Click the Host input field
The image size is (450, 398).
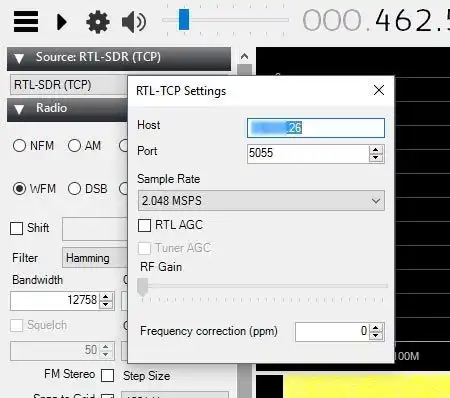[x=316, y=128]
